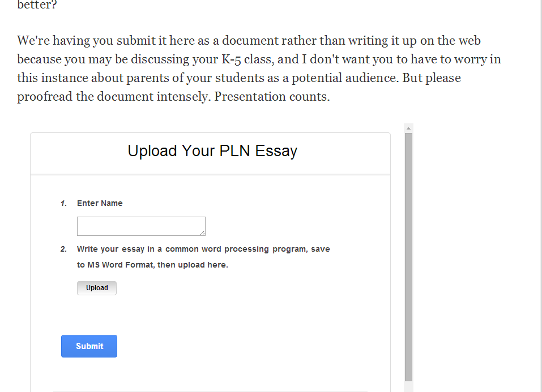Screen dimensions: 542x392
Task: Click the 'Enter Name' label
Action: 100,203
